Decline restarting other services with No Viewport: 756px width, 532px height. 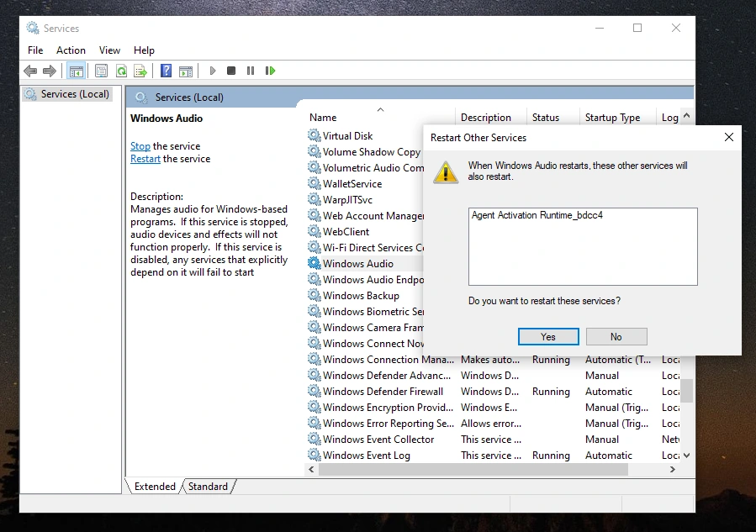616,337
